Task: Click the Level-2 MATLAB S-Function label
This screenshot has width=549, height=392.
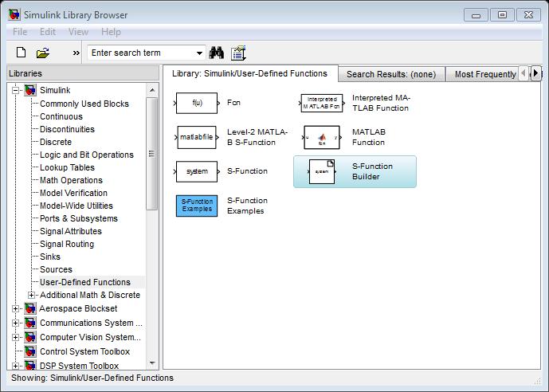Action: coord(257,137)
